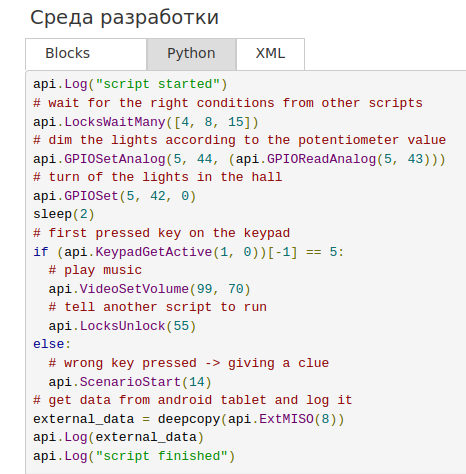Screen dimensions: 466x474
Task: Click the api.GPIOSet(5, 42, 0) line
Action: coord(114,196)
